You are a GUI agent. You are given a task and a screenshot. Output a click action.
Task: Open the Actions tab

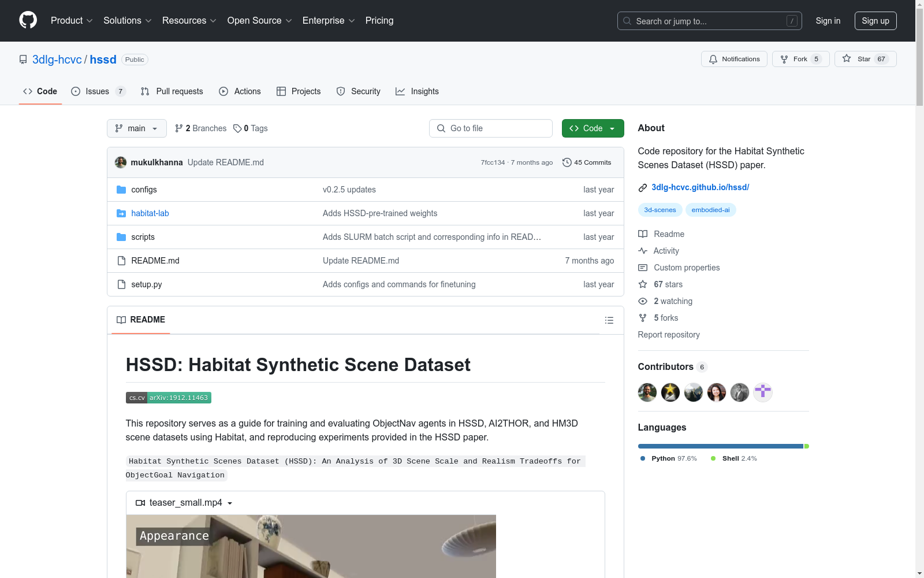point(240,91)
